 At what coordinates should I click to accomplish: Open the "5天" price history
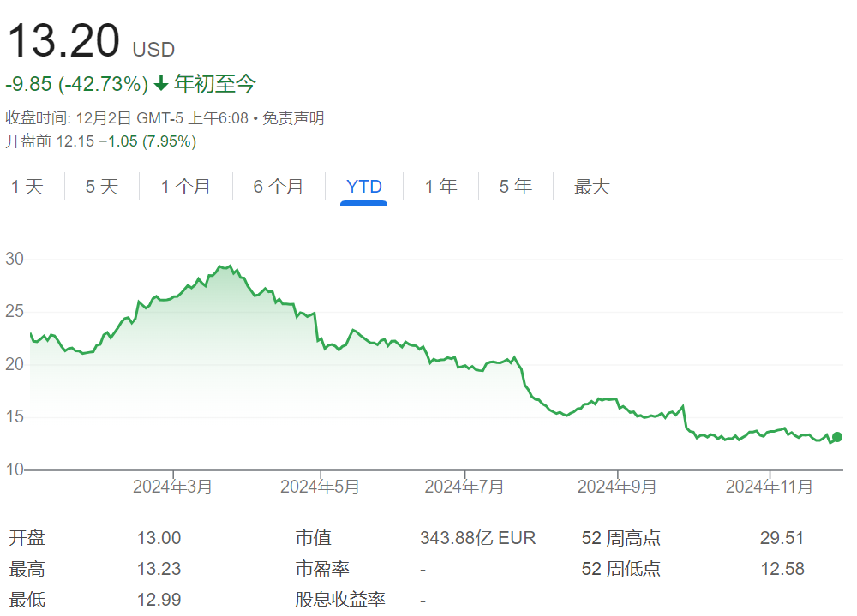click(x=100, y=187)
